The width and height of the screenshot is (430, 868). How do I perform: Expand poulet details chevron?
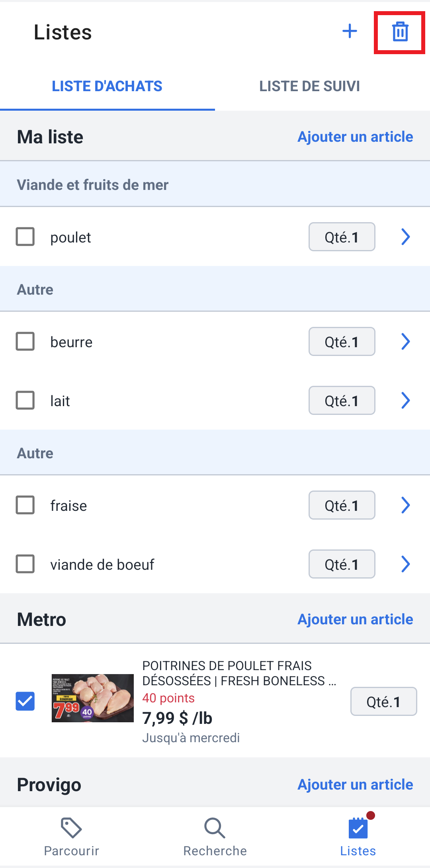[x=405, y=237]
